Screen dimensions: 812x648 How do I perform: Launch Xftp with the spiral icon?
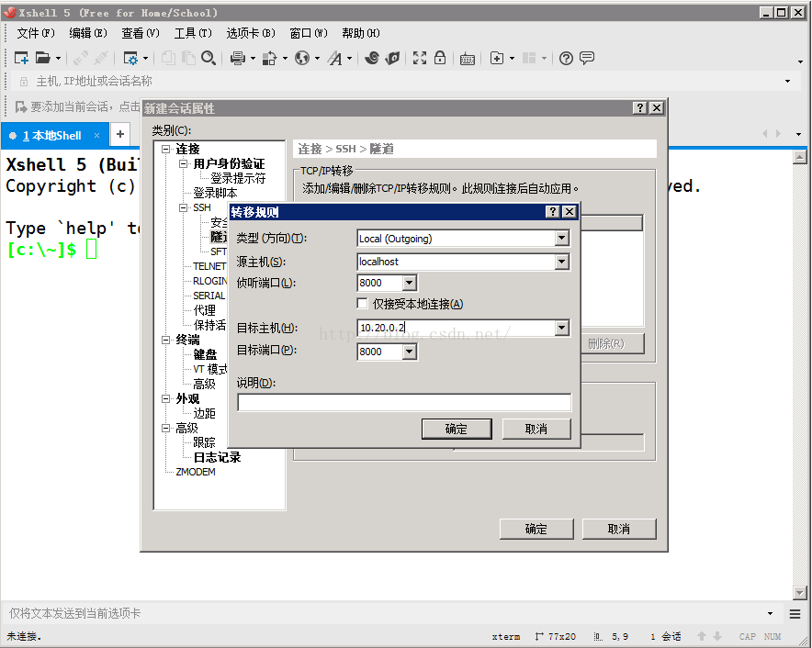pyautogui.click(x=372, y=58)
